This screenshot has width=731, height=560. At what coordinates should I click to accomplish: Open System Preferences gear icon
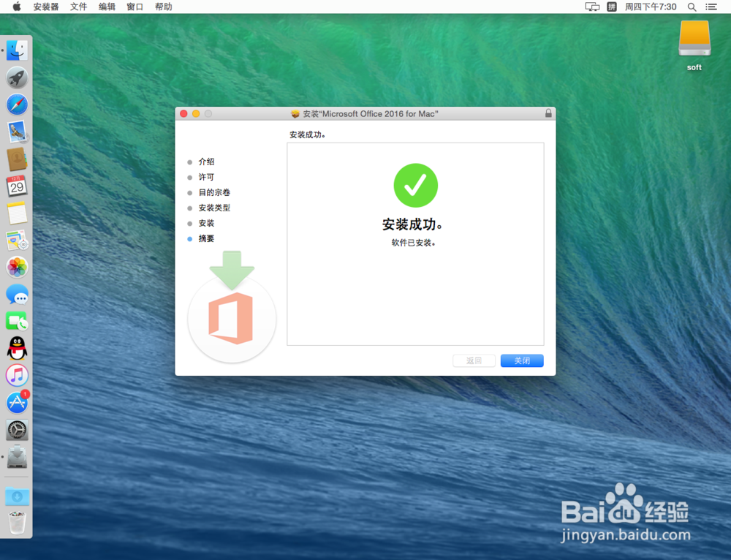coord(18,430)
